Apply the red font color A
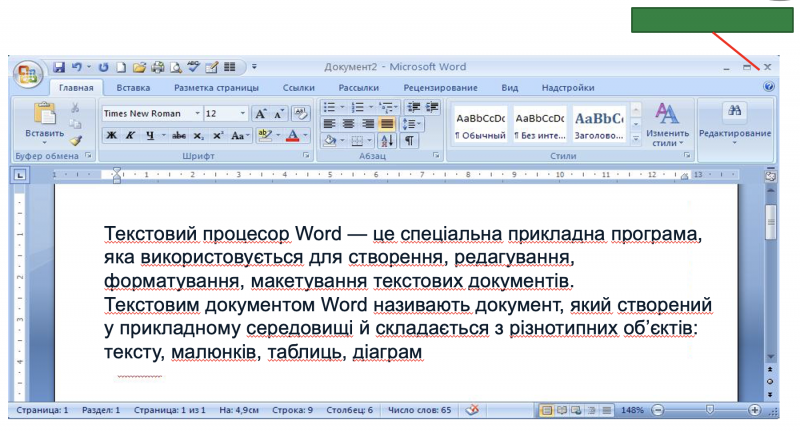This screenshot has height=432, width=800. (292, 136)
